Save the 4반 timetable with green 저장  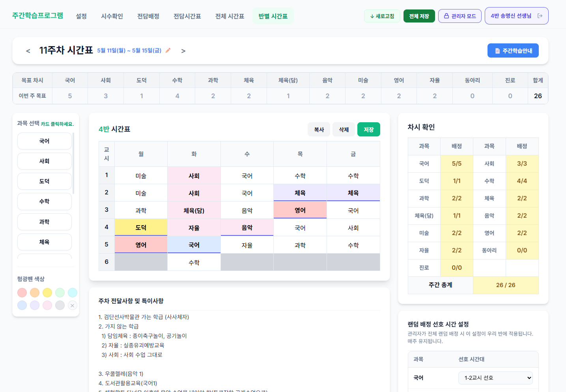click(369, 129)
